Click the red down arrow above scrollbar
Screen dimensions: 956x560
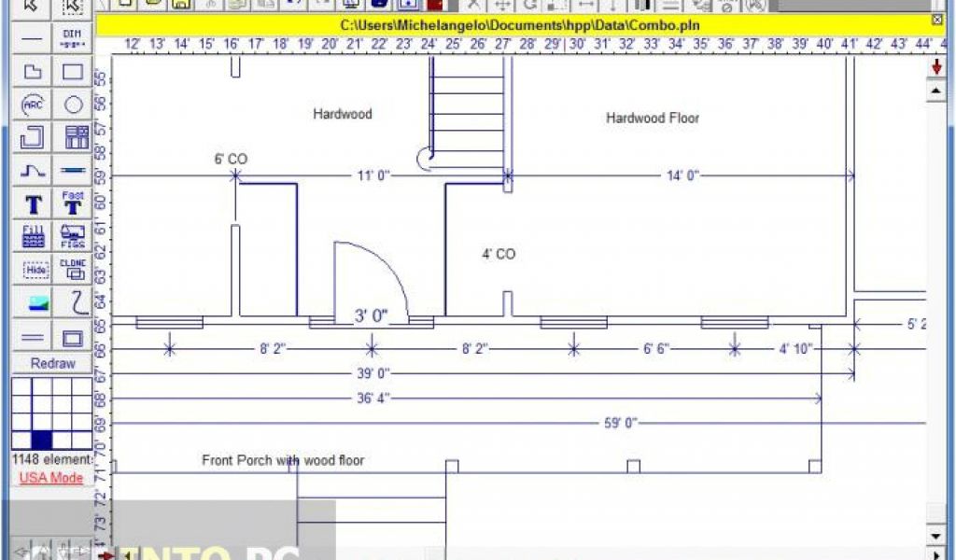click(x=936, y=67)
